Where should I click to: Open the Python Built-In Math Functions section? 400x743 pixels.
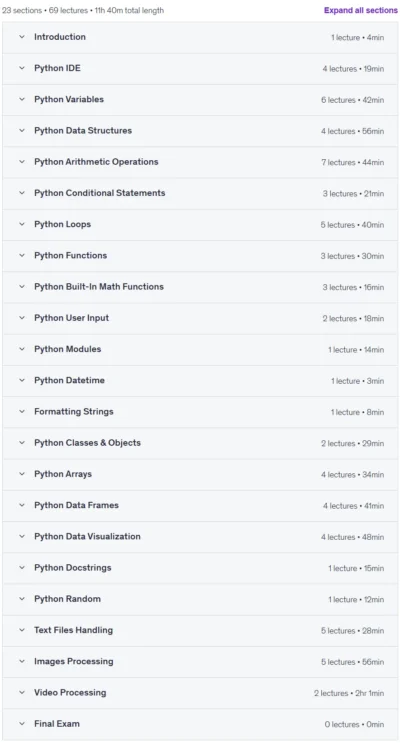[99, 287]
